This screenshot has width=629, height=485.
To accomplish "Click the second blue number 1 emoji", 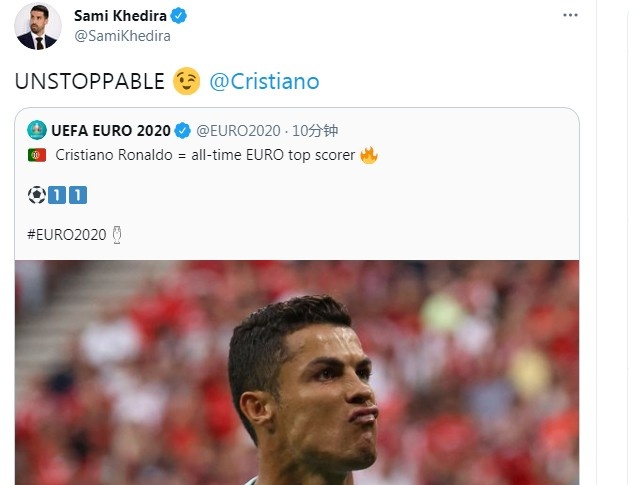I will tap(78, 195).
